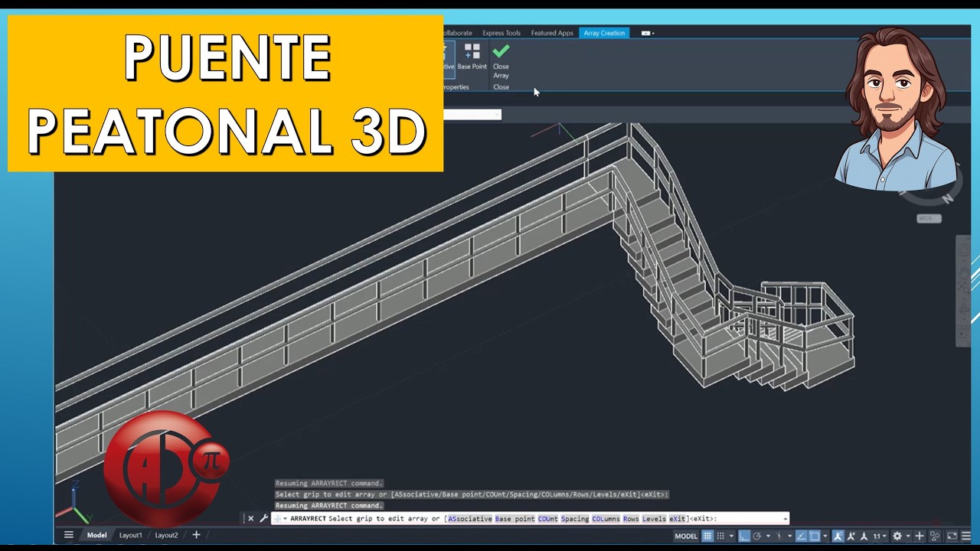Click the WCS coordinate system label
Image resolution: width=980 pixels, height=551 pixels.
[x=929, y=219]
